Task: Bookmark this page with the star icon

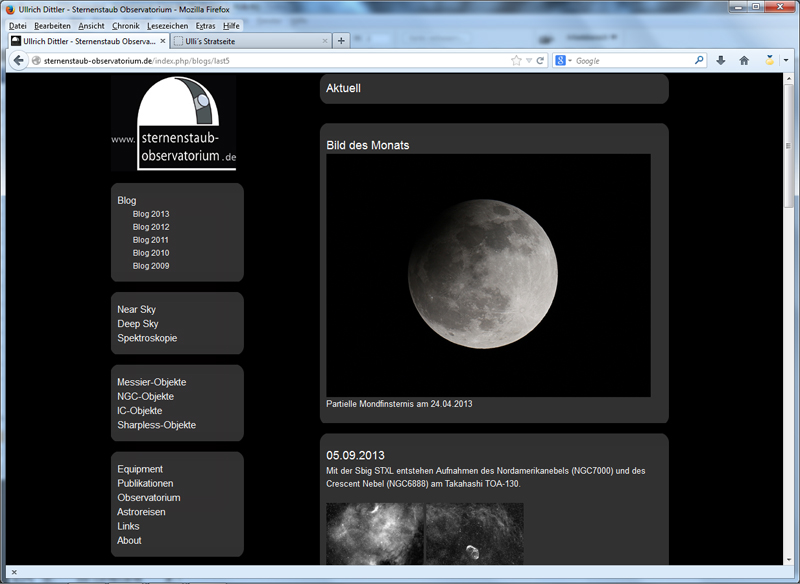Action: [x=516, y=61]
